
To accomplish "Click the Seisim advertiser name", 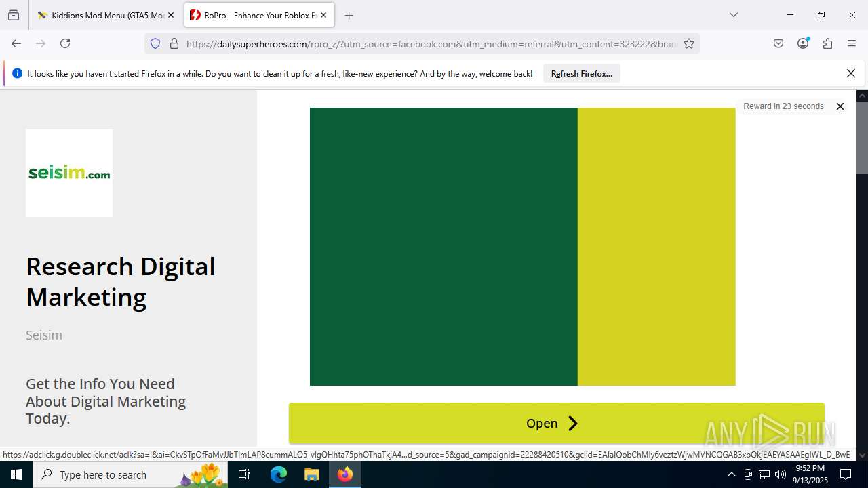I will [44, 335].
